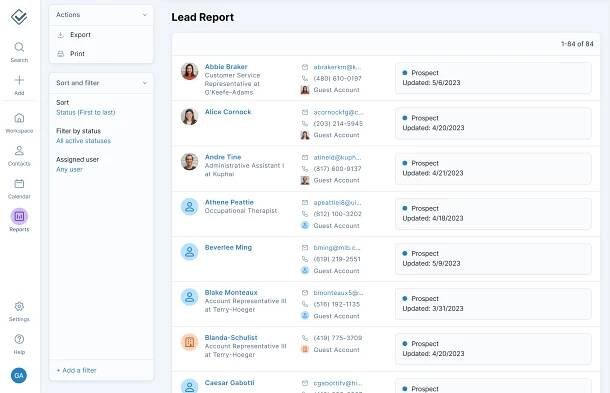Click Blanda-Schulist's company building avatar
This screenshot has width=610, height=393.
click(189, 342)
